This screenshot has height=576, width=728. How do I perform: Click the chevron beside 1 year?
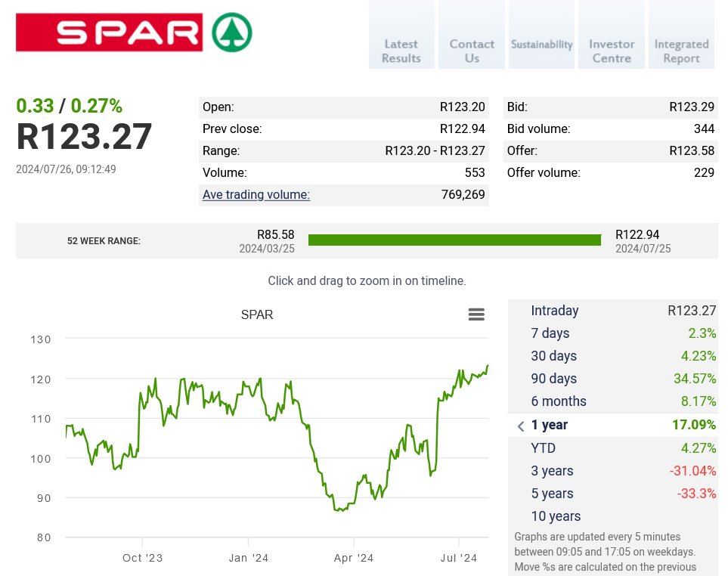(x=521, y=426)
